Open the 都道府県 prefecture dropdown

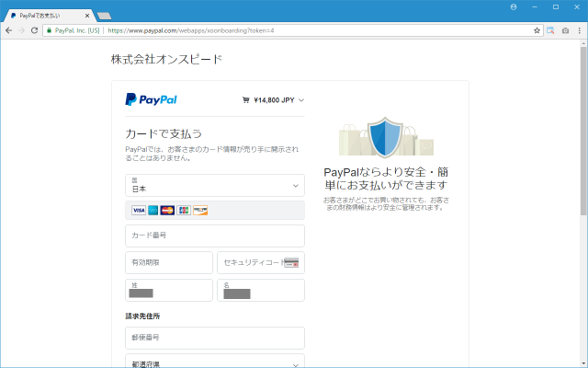coord(215,361)
